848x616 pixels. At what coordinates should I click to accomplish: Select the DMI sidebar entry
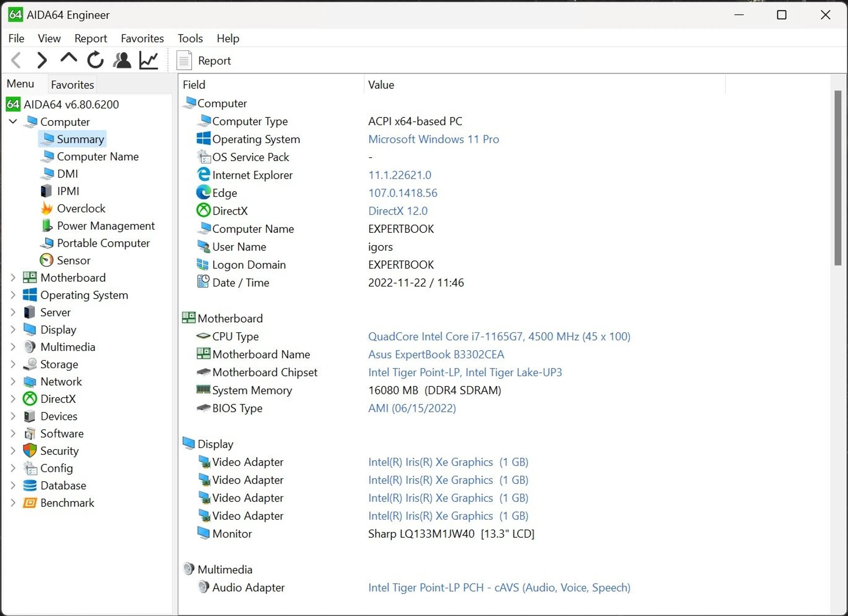point(67,174)
